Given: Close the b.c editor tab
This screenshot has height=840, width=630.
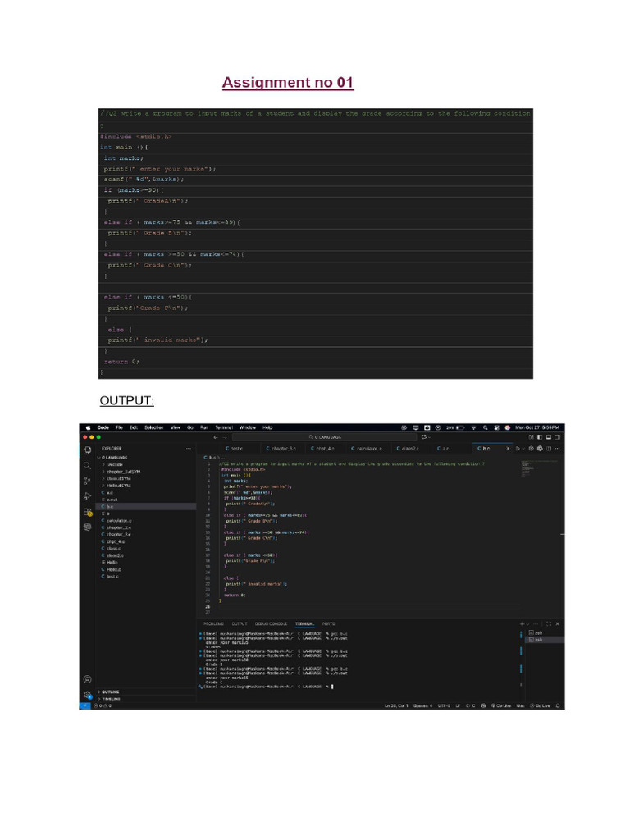Looking at the screenshot, I should 508,449.
